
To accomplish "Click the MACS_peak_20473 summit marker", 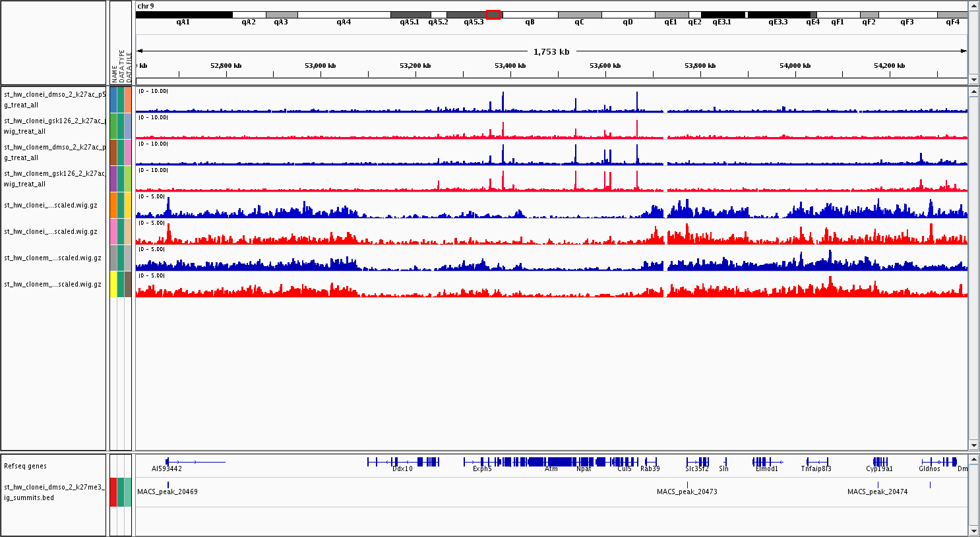I will pos(687,485).
